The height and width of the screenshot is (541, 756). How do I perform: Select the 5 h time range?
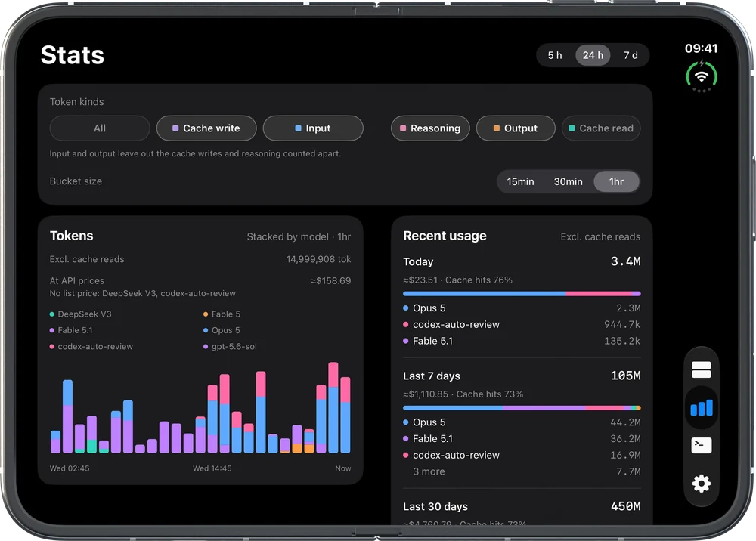[x=555, y=55]
